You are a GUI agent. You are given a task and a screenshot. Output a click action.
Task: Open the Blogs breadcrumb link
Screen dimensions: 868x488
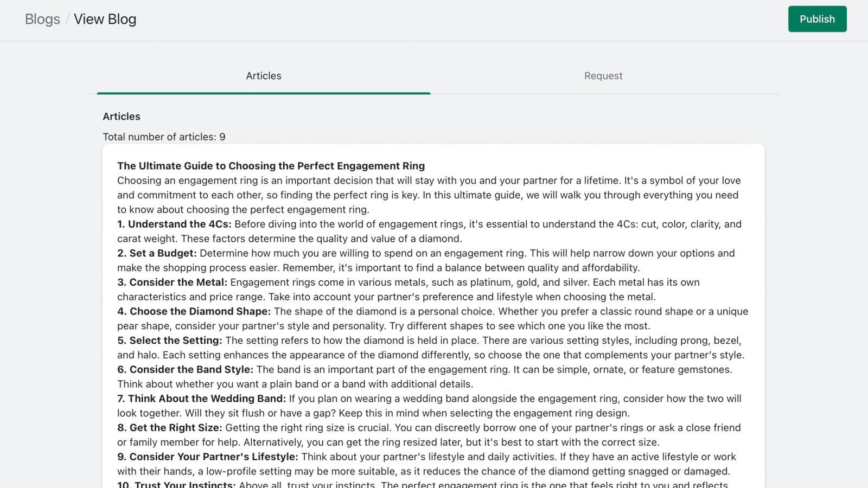tap(42, 19)
